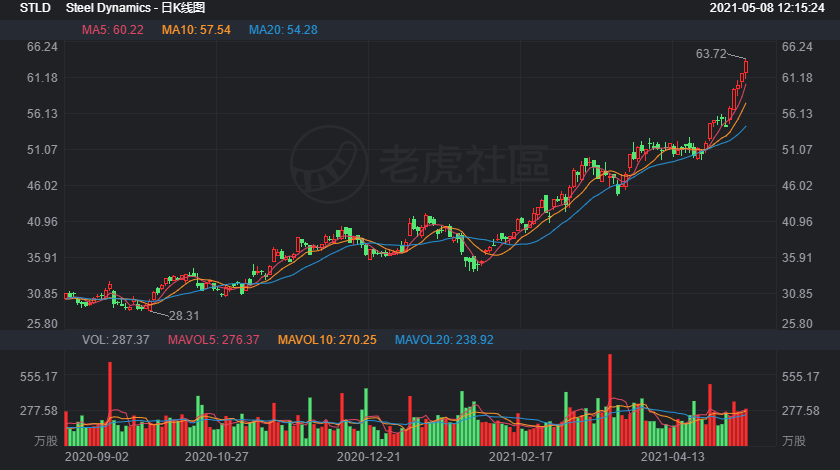The height and width of the screenshot is (470, 840).
Task: Click the left axis 61.18 price label
Action: (42, 78)
